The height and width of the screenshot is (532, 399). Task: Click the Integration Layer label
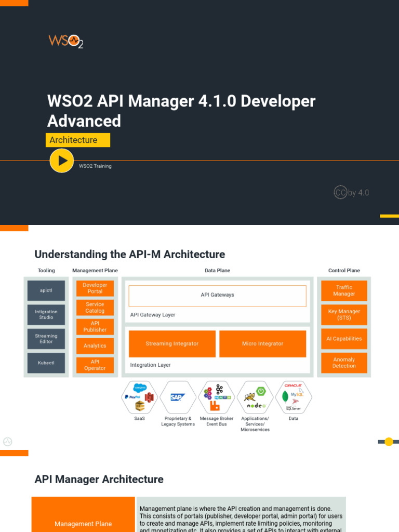(x=150, y=365)
